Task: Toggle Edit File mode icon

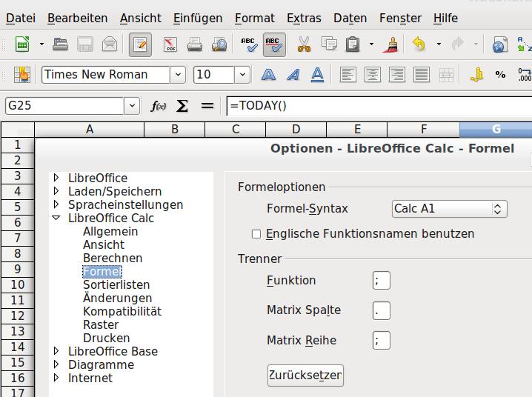Action: (140, 44)
